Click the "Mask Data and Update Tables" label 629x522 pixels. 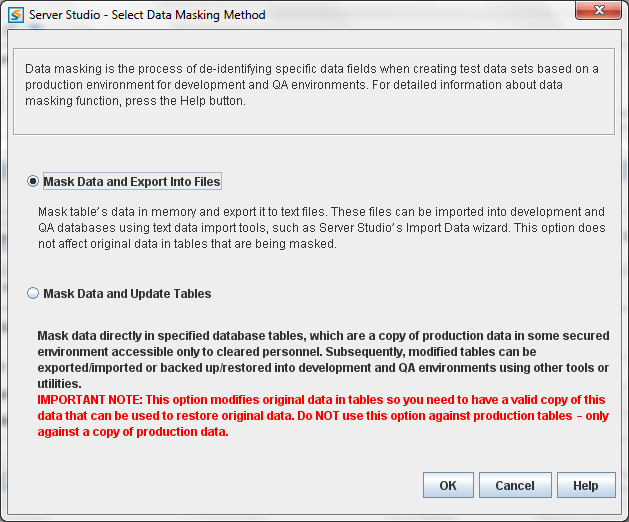pyautogui.click(x=127, y=294)
